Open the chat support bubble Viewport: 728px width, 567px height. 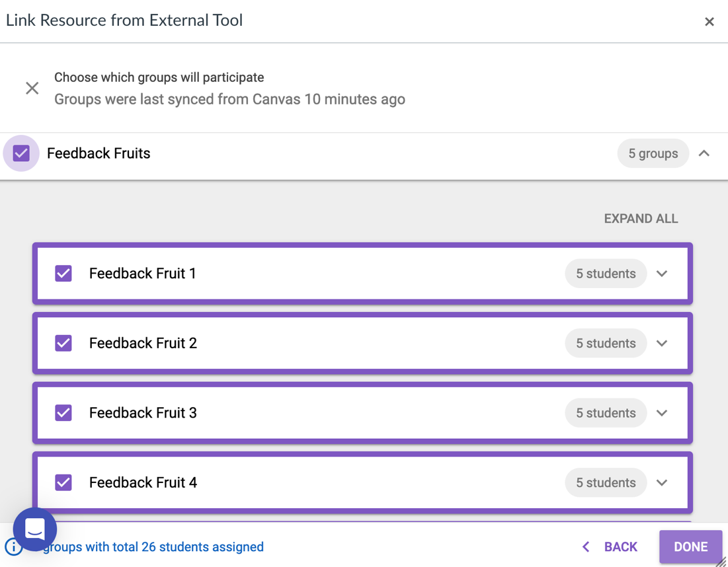pyautogui.click(x=35, y=529)
